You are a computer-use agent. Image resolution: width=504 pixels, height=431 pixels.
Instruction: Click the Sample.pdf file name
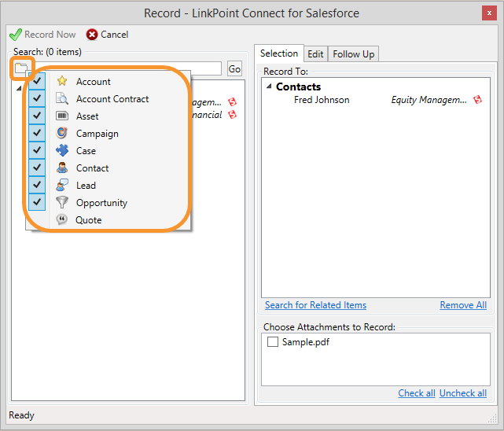pyautogui.click(x=306, y=342)
